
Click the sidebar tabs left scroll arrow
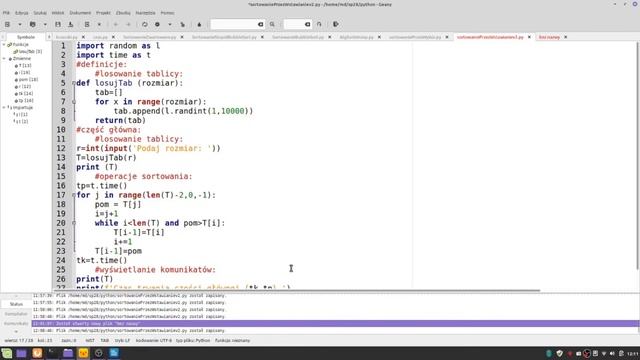(3, 37)
